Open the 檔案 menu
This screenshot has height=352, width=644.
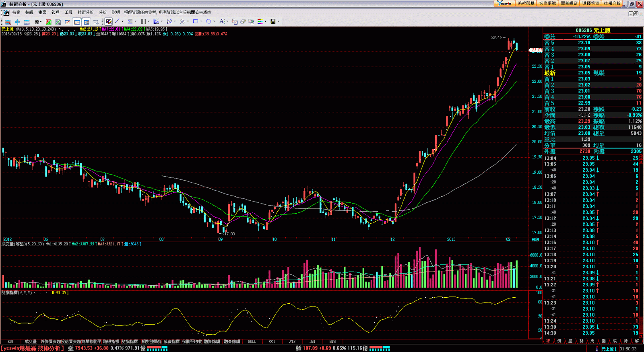pos(16,12)
